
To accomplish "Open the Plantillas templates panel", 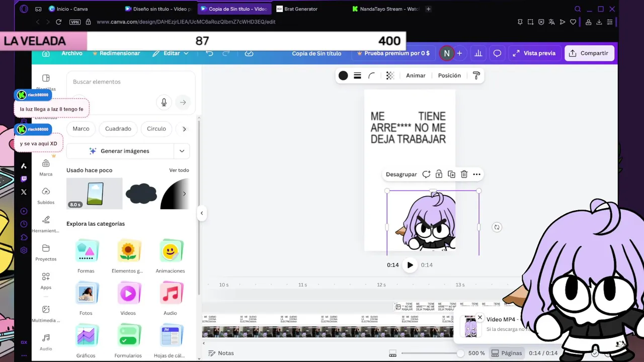I will point(46,81).
